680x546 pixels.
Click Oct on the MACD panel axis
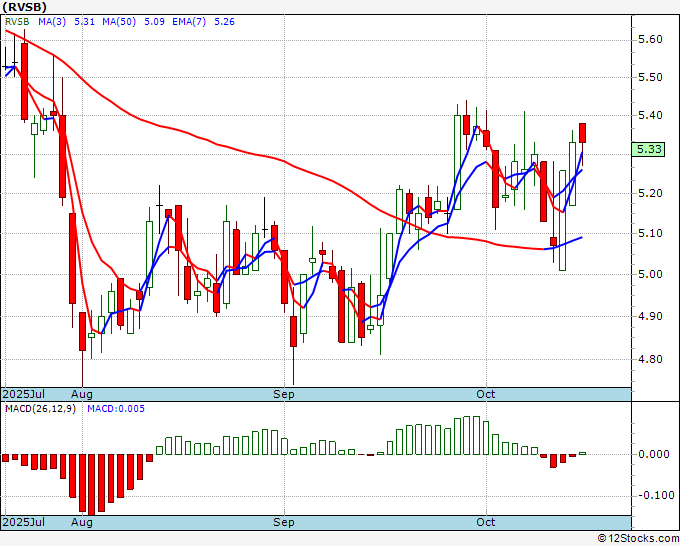[485, 522]
